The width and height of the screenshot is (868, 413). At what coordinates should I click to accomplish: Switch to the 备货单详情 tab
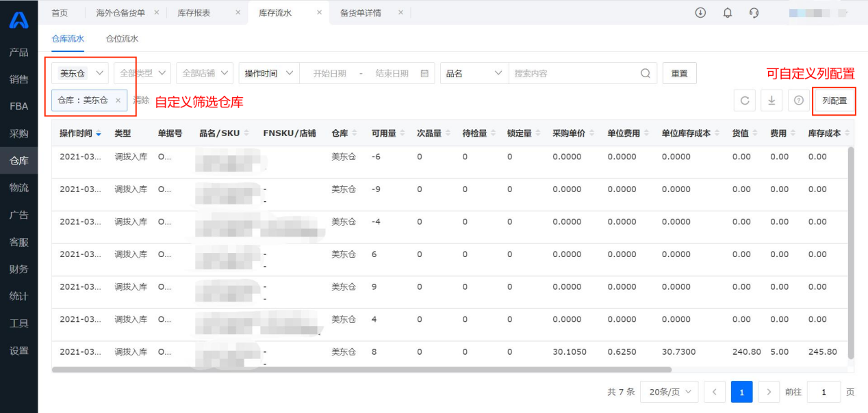pos(361,12)
